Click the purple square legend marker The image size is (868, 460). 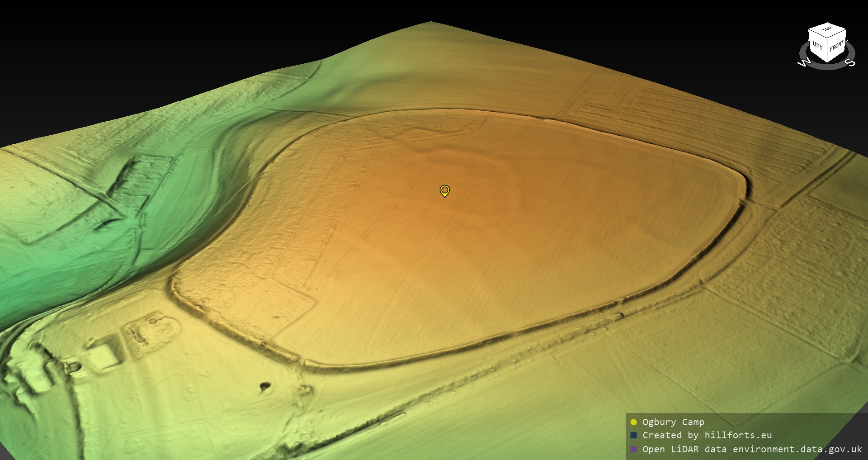pyautogui.click(x=633, y=449)
